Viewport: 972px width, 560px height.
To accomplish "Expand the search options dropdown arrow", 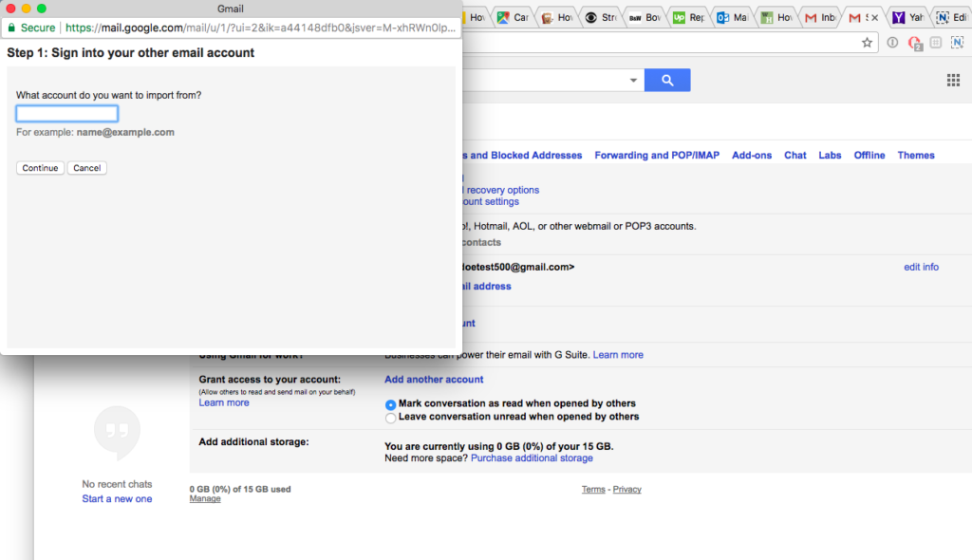I will (x=634, y=81).
